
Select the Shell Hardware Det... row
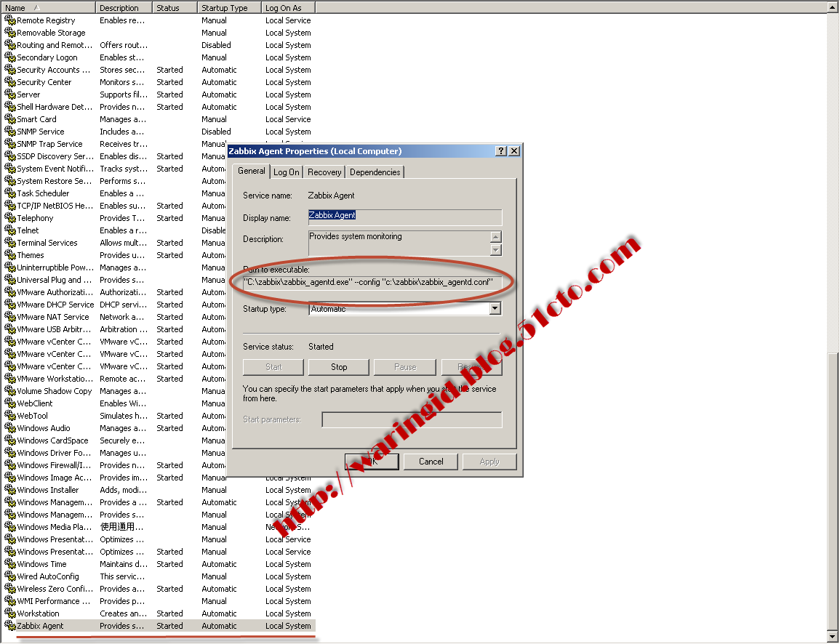[159, 107]
